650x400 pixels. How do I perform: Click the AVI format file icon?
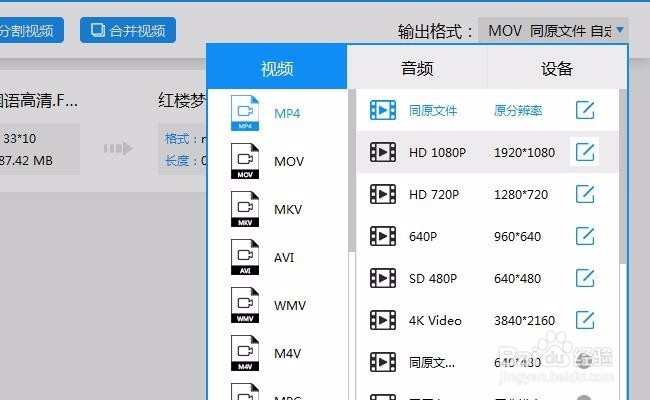245,257
